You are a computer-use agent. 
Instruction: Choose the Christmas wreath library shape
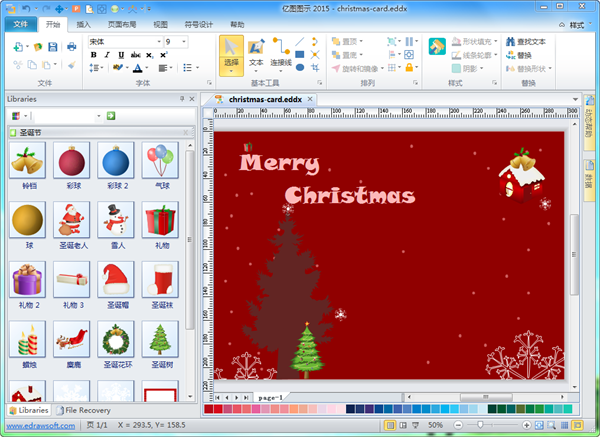[116, 339]
